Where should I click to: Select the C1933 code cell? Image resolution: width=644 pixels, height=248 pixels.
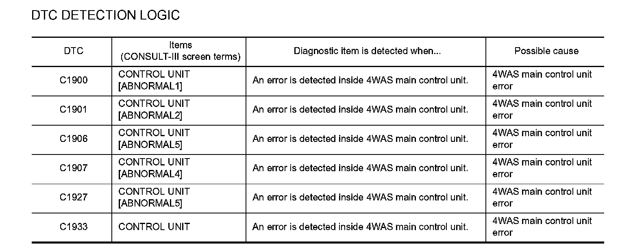(74, 226)
